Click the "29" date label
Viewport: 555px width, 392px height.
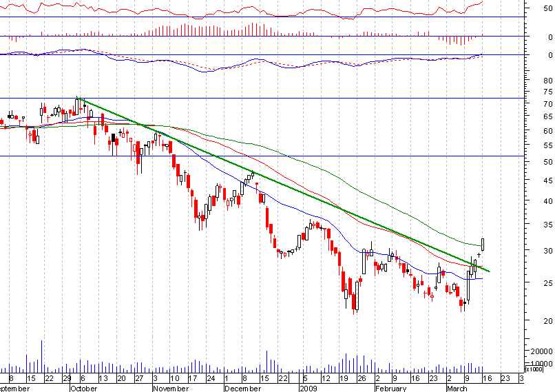67,378
